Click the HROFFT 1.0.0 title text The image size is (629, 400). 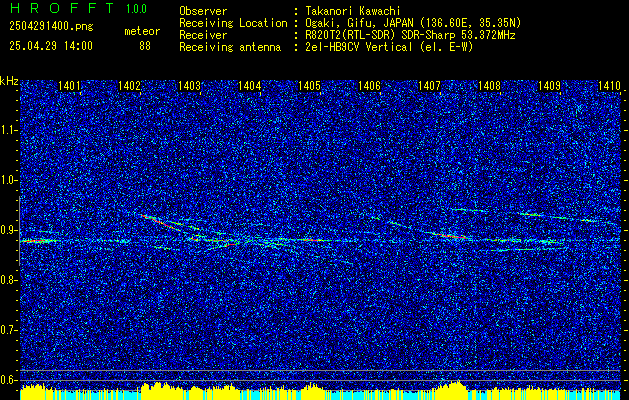(78, 8)
